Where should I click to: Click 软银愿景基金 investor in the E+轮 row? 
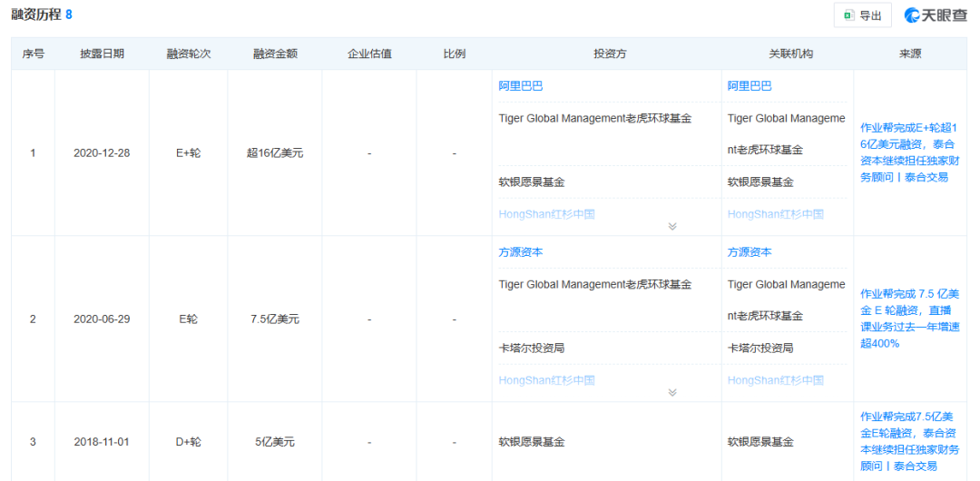click(532, 182)
